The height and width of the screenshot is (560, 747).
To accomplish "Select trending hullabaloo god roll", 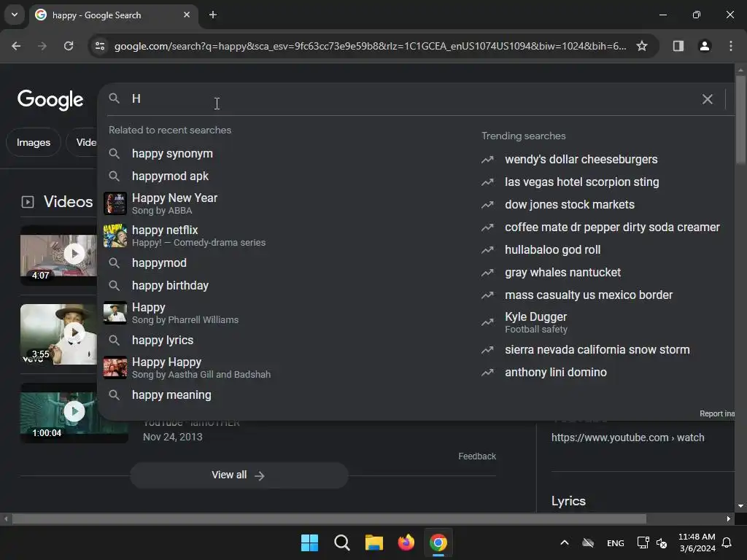I will [x=552, y=250].
